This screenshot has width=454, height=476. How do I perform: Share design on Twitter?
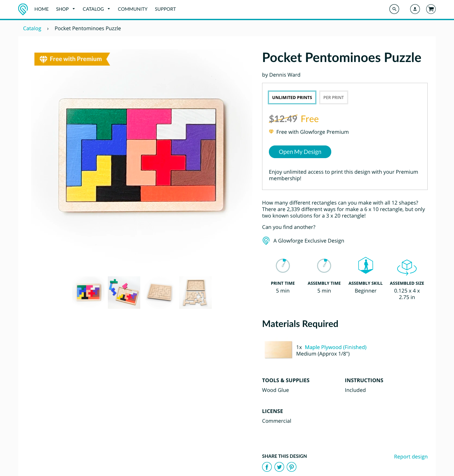pyautogui.click(x=279, y=467)
